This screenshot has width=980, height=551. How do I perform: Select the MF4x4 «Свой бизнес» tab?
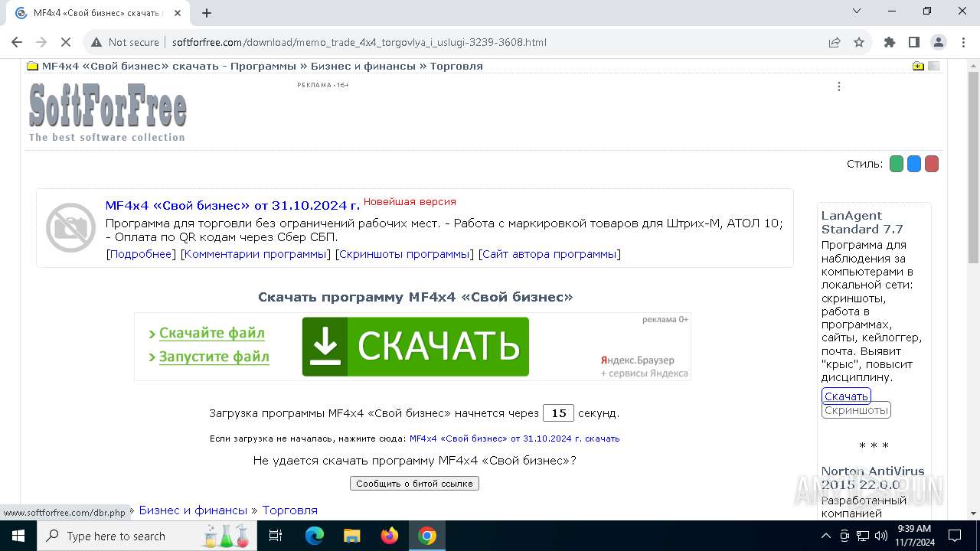click(x=98, y=13)
